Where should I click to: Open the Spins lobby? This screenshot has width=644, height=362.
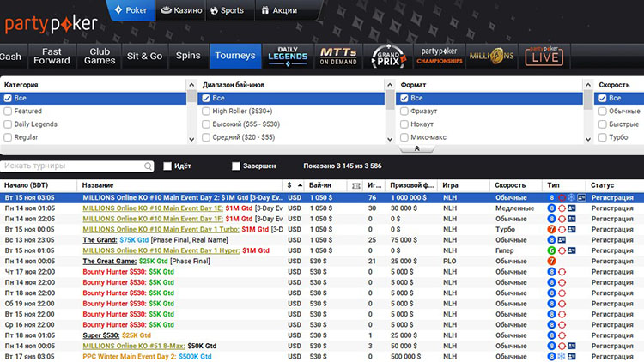(188, 56)
